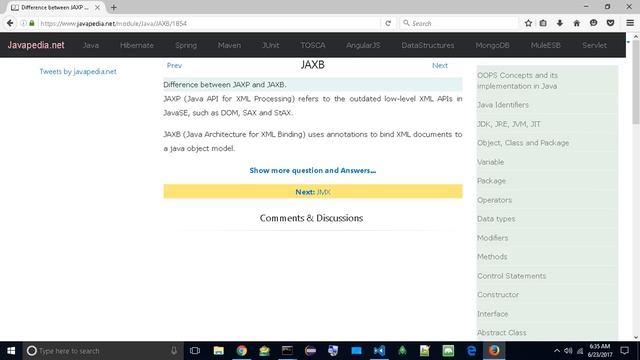Open the MongoDB navbar item
This screenshot has width=640, height=360.
[x=492, y=45]
